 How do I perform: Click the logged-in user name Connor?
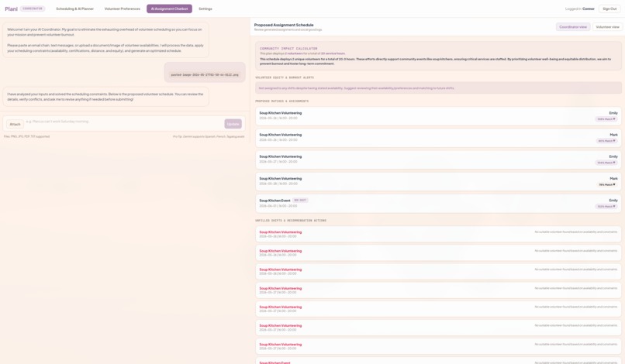click(589, 9)
